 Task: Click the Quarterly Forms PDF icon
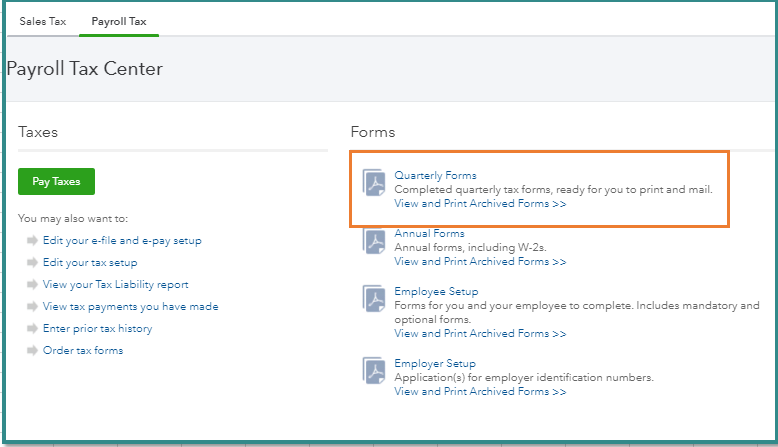(375, 185)
